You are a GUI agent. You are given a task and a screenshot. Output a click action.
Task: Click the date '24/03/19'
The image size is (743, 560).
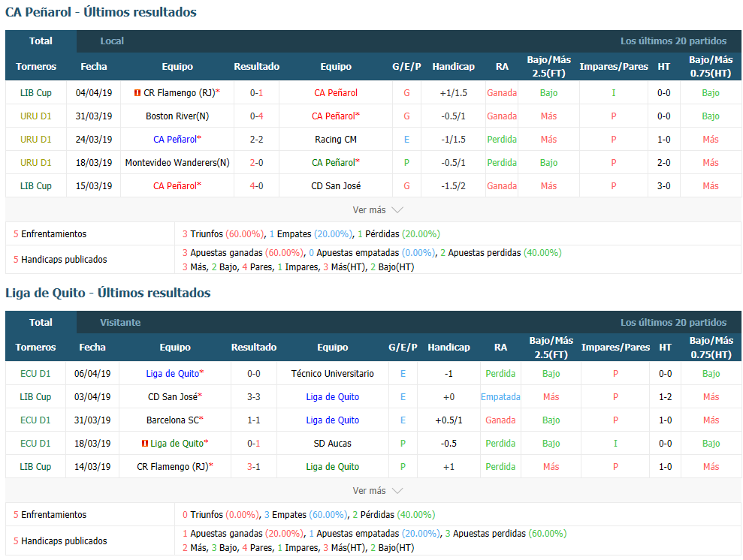click(x=94, y=139)
